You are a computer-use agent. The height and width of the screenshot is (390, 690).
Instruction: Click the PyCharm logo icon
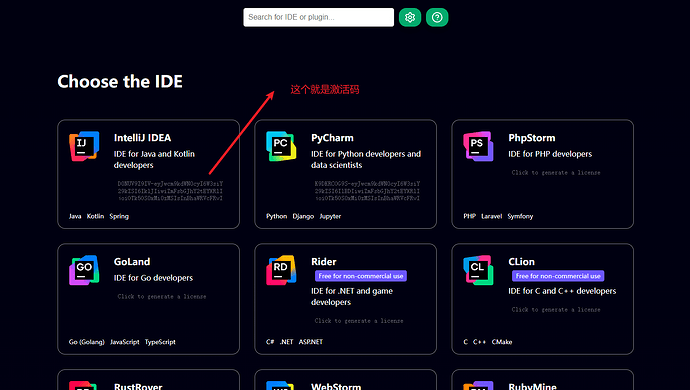281,146
